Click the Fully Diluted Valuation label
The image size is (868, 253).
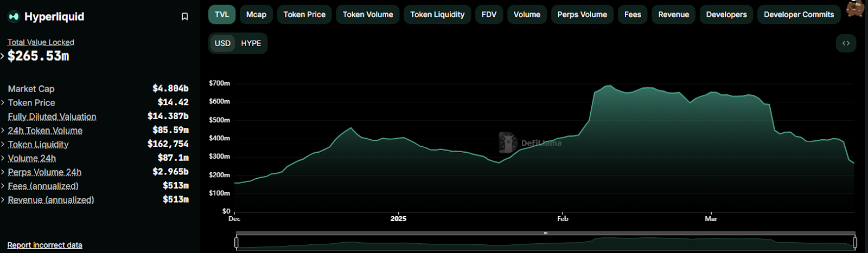(52, 116)
